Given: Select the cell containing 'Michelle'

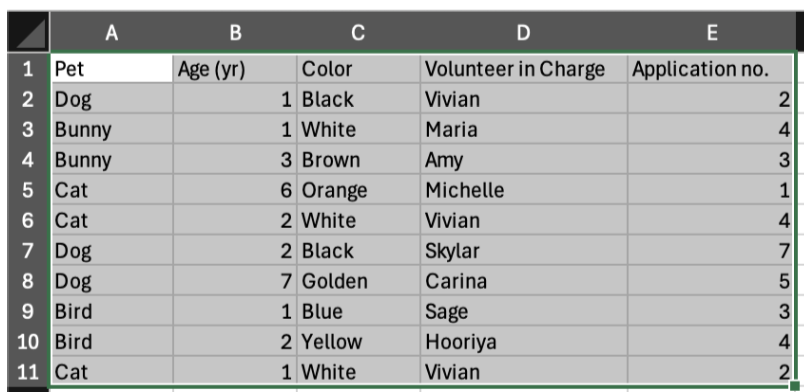Looking at the screenshot, I should 524,190.
